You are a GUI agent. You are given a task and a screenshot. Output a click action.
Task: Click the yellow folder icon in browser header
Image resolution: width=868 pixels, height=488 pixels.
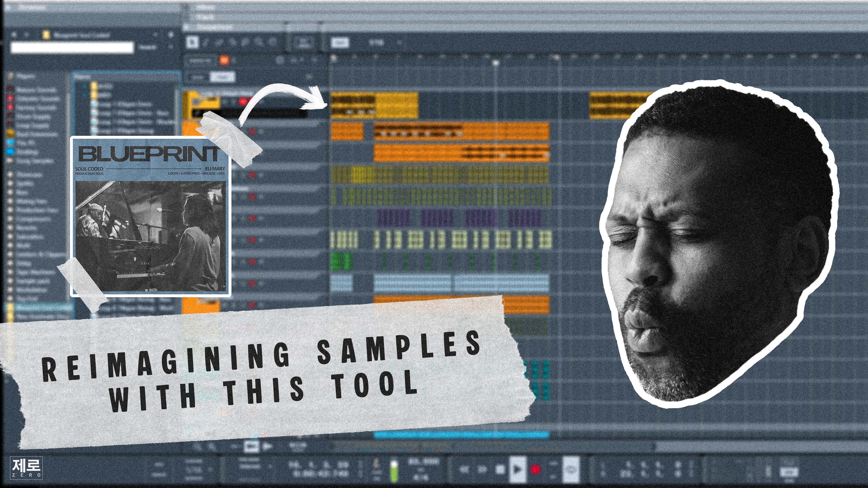click(46, 35)
